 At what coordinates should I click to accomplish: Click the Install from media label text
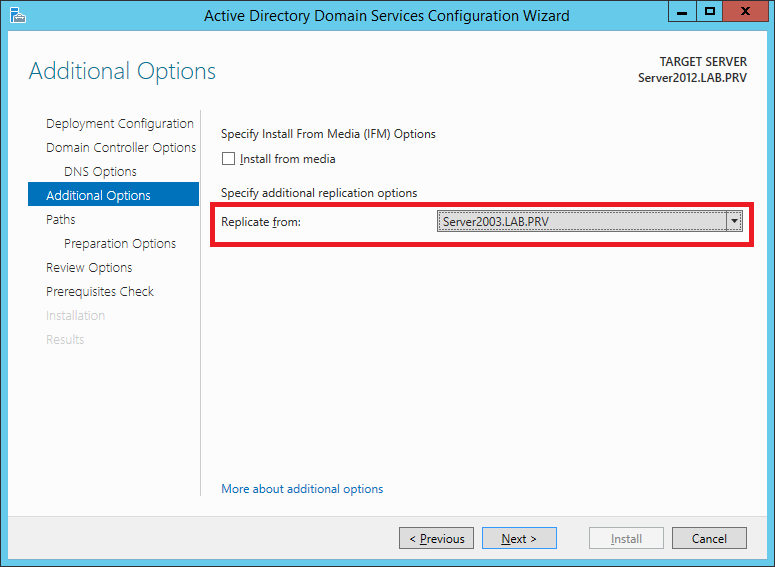pos(288,159)
